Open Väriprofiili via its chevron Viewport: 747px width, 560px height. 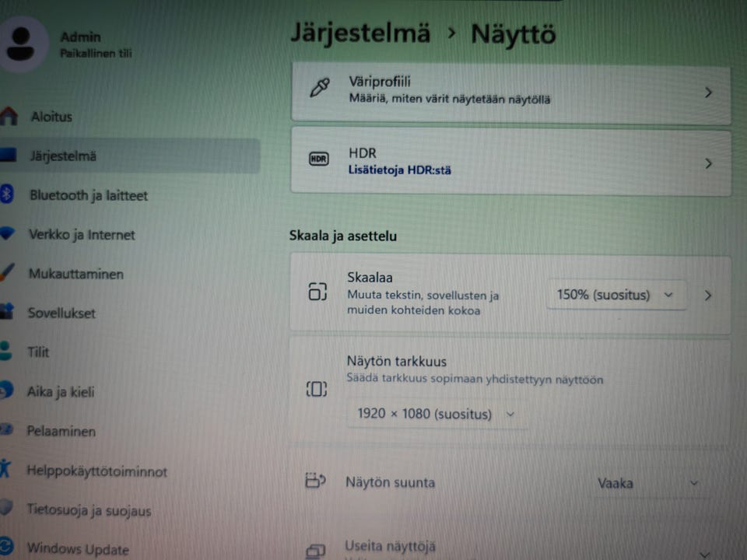point(708,93)
